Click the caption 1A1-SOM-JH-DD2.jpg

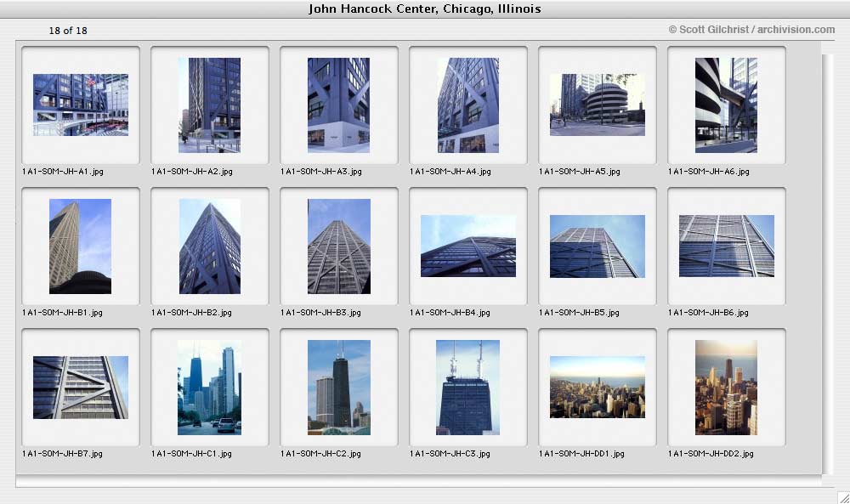(x=711, y=454)
